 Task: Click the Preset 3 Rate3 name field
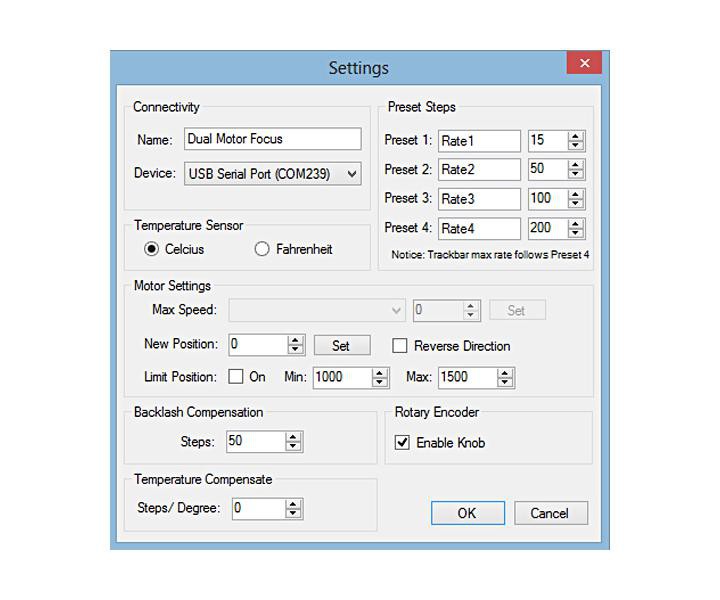(478, 199)
